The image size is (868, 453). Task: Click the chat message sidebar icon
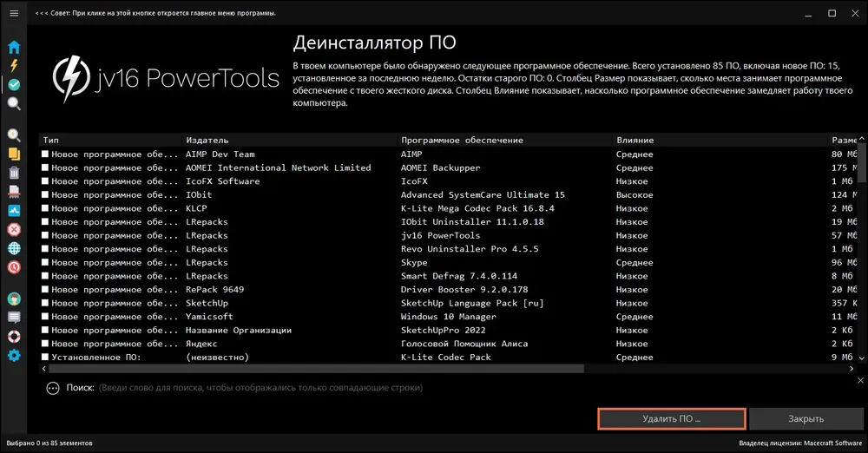pyautogui.click(x=14, y=318)
